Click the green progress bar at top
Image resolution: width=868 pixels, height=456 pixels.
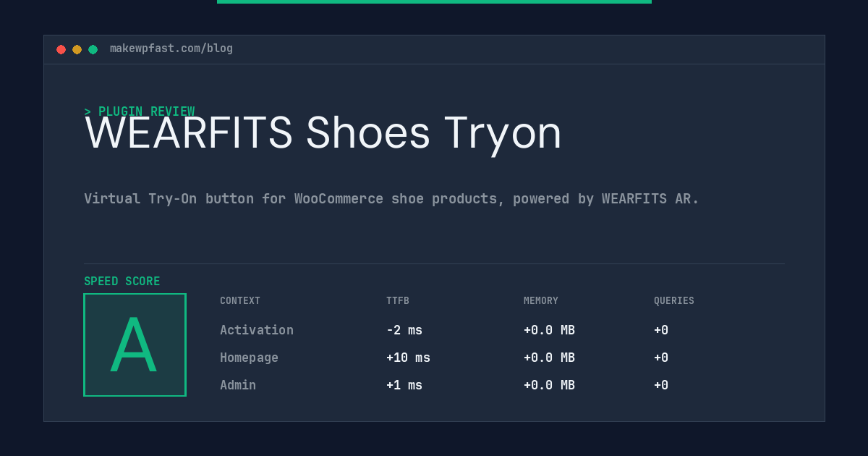coord(434,1)
